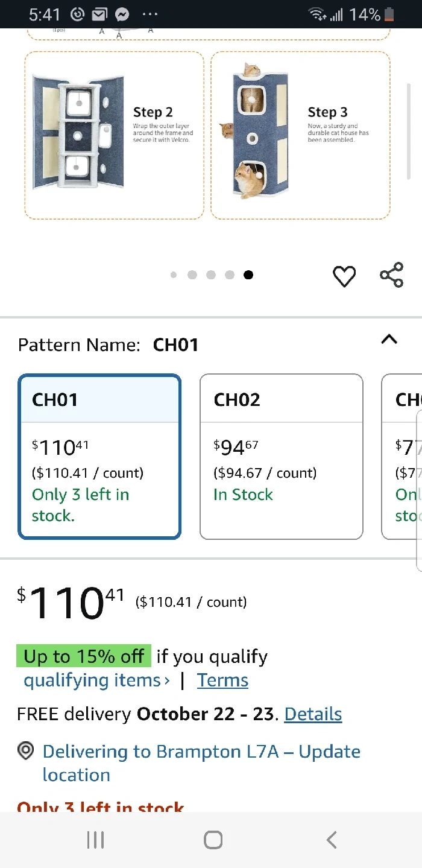The width and height of the screenshot is (422, 868).
Task: Open the delivery Details link
Action: click(313, 714)
